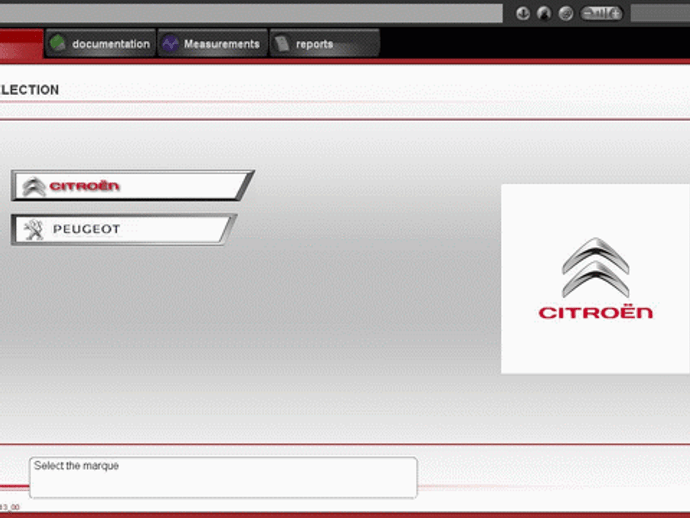Click the Citroën chevrons icon on button

pos(34,187)
